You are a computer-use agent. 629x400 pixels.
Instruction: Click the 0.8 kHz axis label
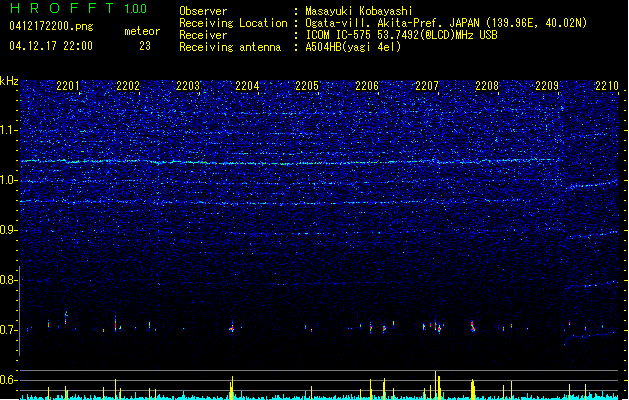coord(8,280)
